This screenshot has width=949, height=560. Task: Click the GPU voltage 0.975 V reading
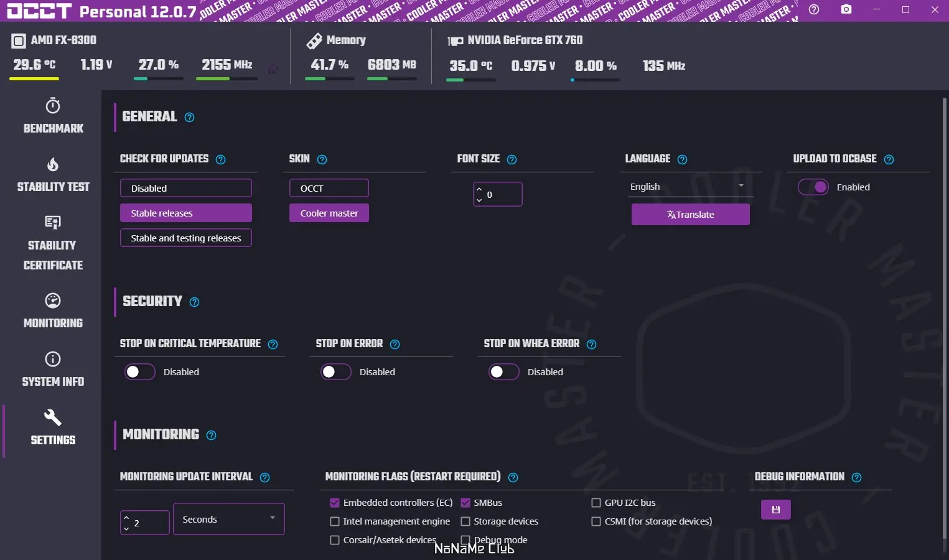533,66
